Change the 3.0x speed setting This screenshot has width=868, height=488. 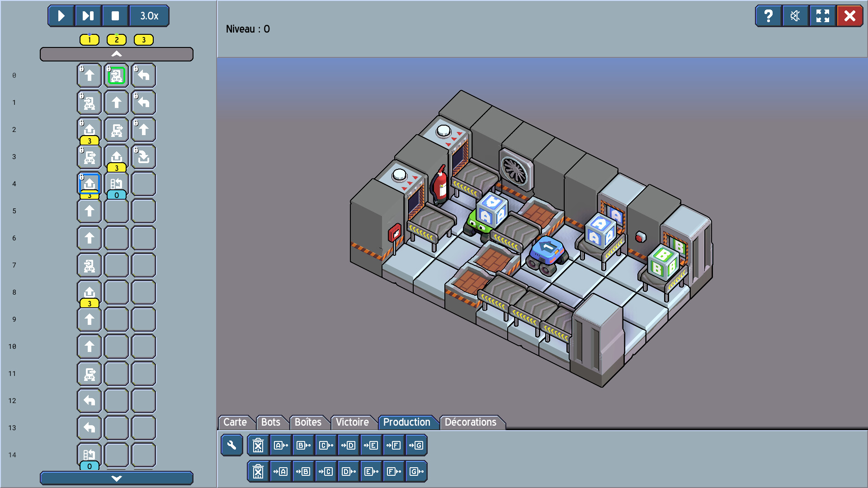pyautogui.click(x=149, y=16)
